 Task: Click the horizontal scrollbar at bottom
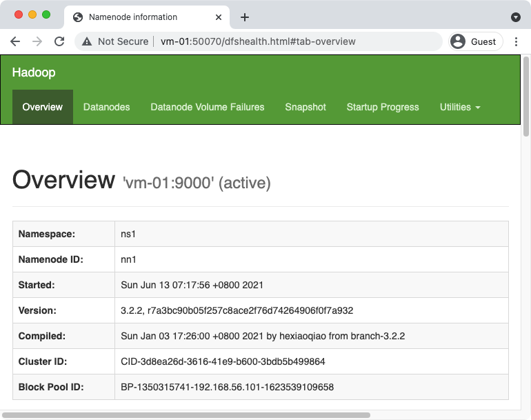point(186,415)
